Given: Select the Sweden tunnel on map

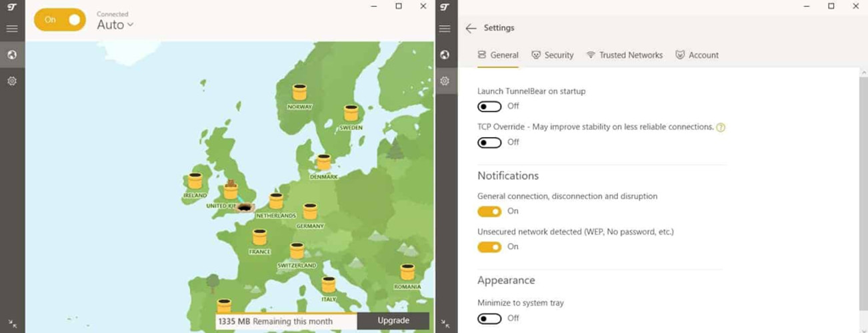Looking at the screenshot, I should coord(351,113).
